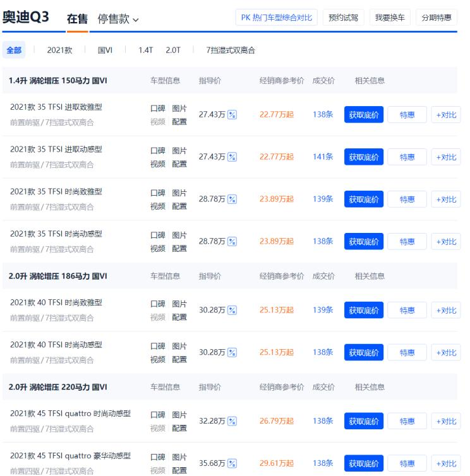Click the 分期特惠 button

pos(437,18)
